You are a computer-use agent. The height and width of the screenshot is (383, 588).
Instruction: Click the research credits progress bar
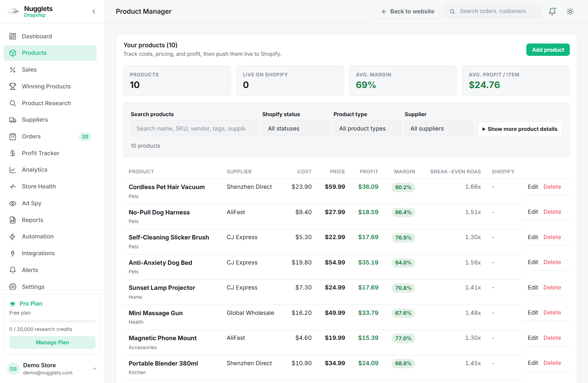pyautogui.click(x=52, y=321)
